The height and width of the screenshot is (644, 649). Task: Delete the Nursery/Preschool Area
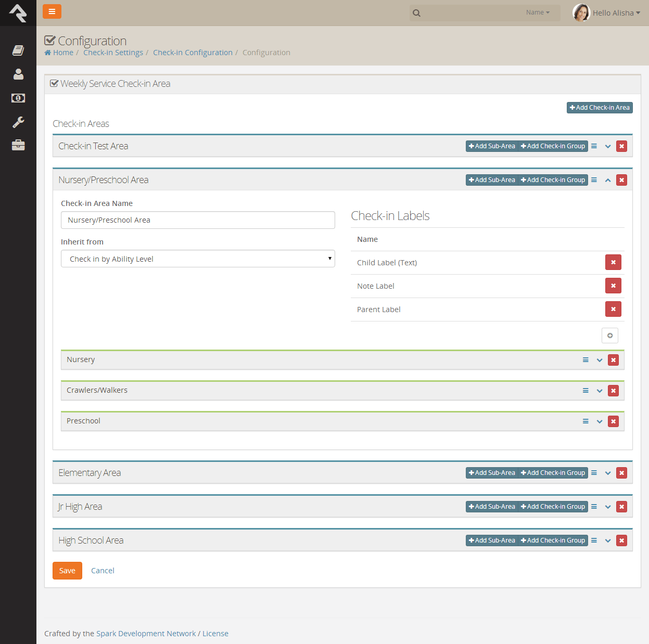click(x=621, y=180)
